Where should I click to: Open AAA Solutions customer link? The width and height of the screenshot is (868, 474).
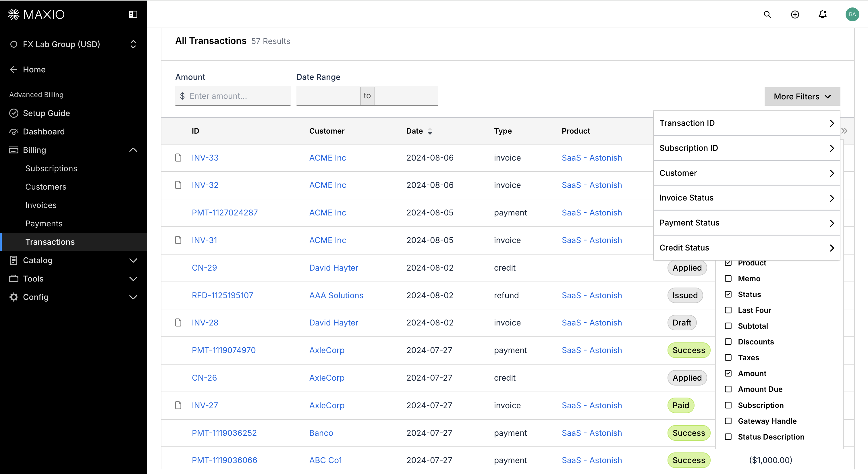point(336,295)
